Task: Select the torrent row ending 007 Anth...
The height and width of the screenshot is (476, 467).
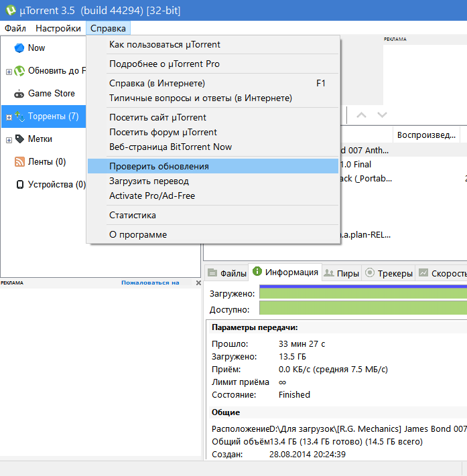Action: pos(403,151)
